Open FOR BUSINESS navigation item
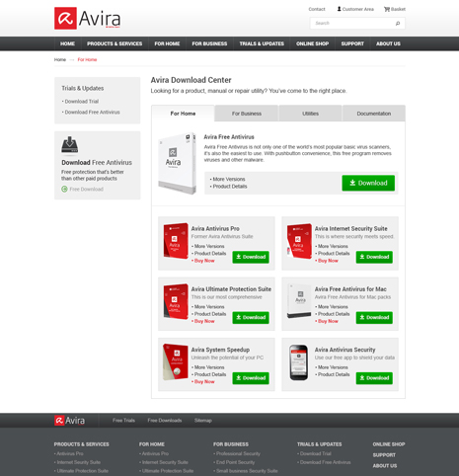The width and height of the screenshot is (459, 476). [209, 43]
